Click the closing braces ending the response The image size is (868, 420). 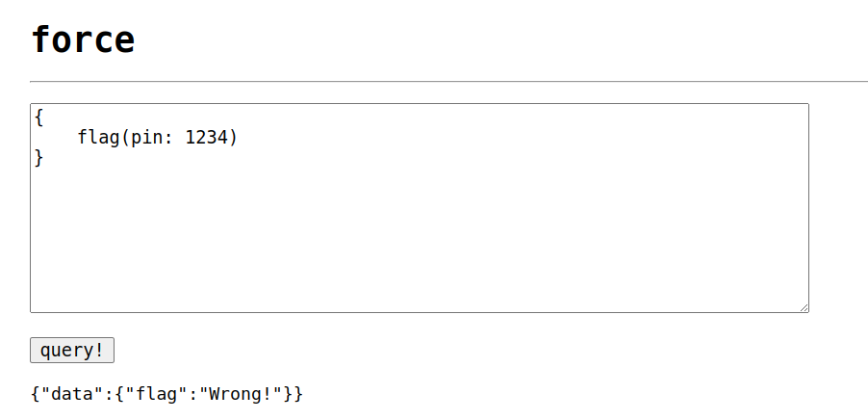pyautogui.click(x=294, y=393)
